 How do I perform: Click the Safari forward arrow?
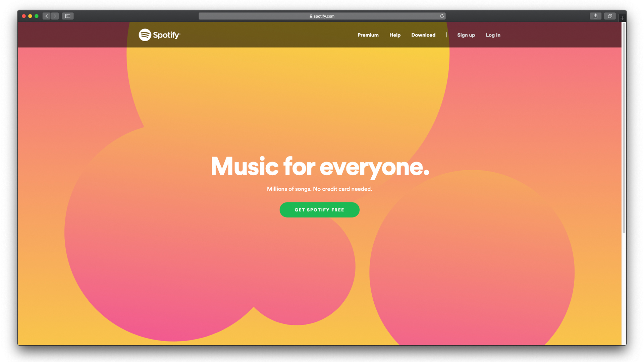click(x=55, y=16)
